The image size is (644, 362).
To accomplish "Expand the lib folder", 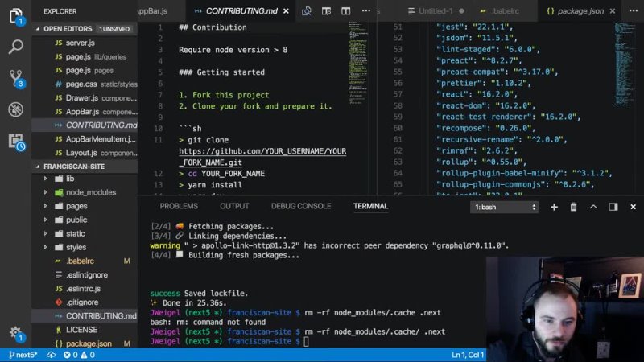I will (46, 179).
